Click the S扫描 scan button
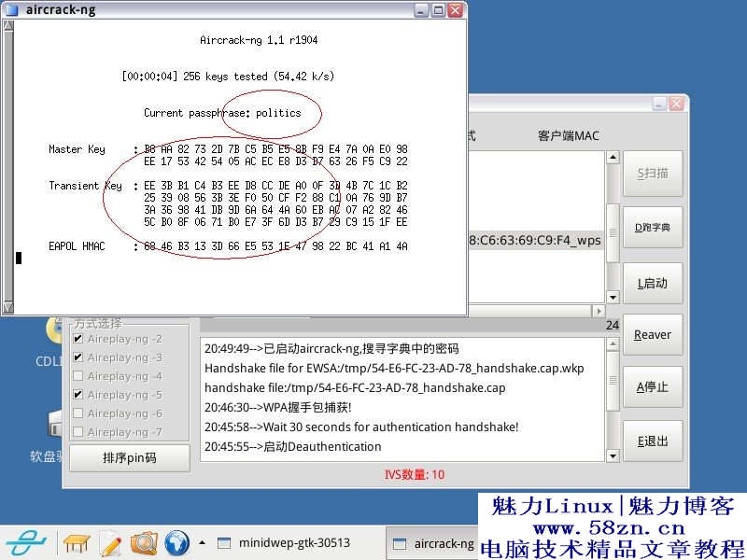This screenshot has height=560, width=747. [x=652, y=174]
